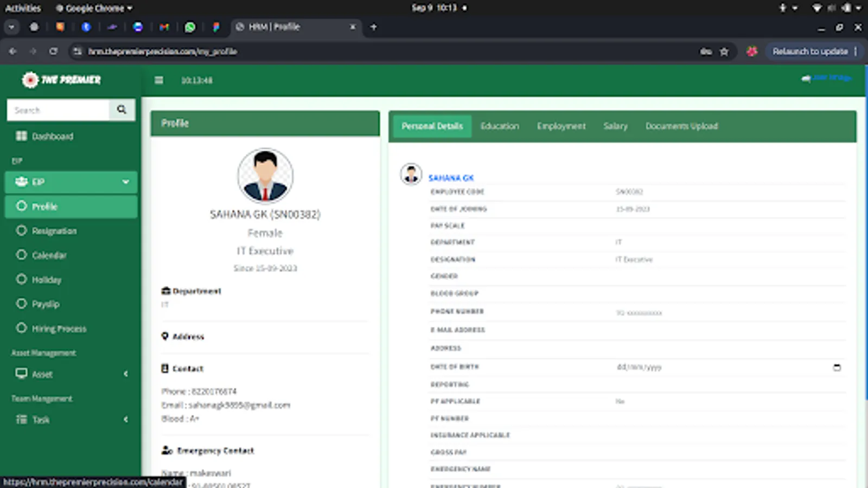Switch to the Salary tab
The width and height of the screenshot is (868, 488).
(615, 126)
